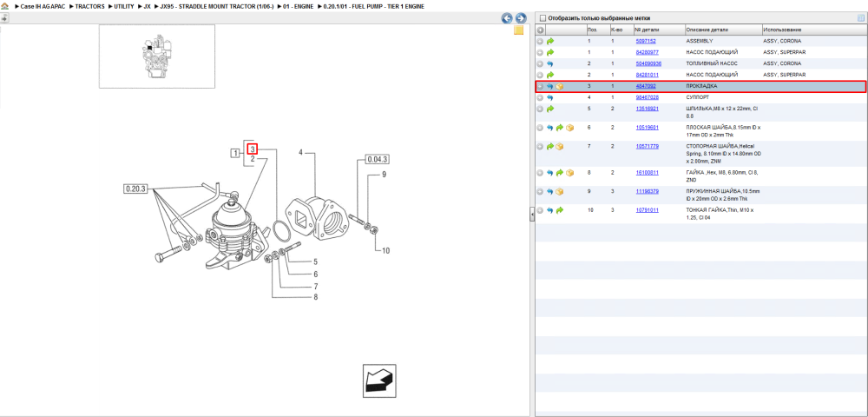Click the 0.20.3 reference box in the diagram
The width and height of the screenshot is (868, 417).
click(135, 189)
